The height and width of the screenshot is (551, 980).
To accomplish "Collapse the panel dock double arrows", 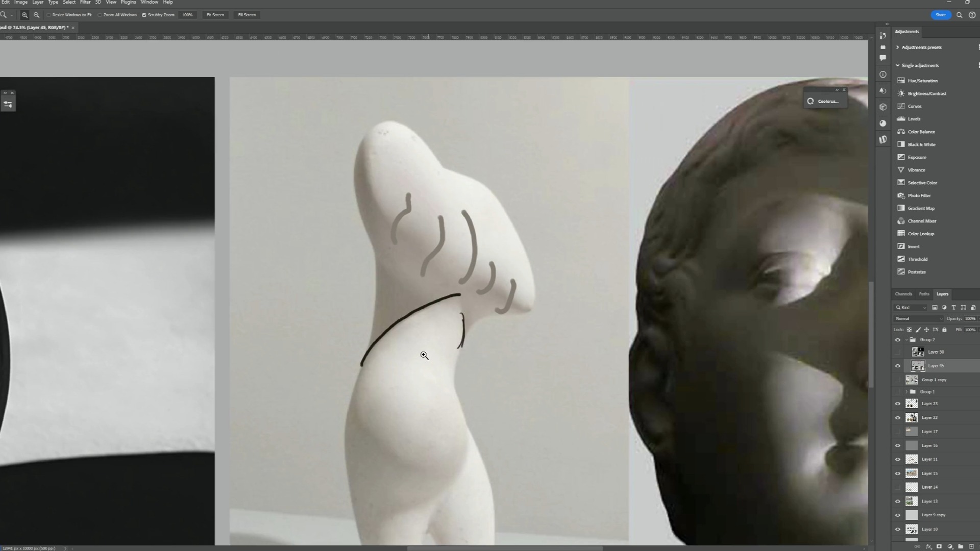I will pyautogui.click(x=887, y=24).
